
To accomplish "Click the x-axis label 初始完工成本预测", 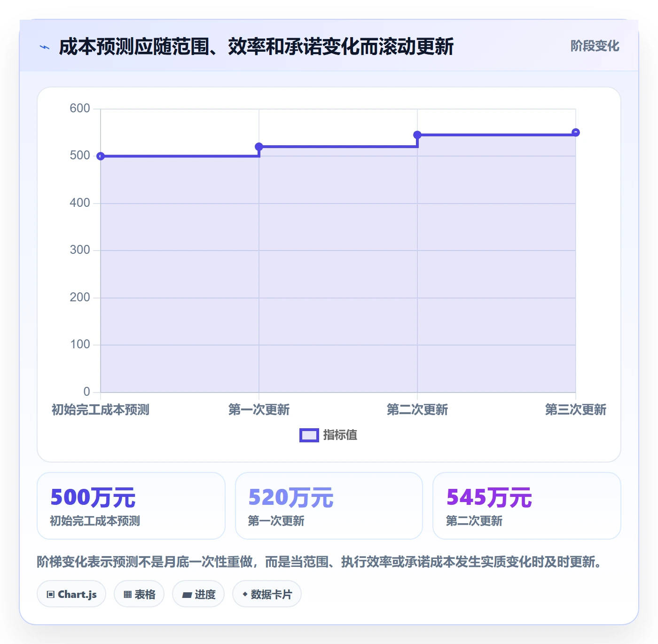I will click(x=101, y=410).
